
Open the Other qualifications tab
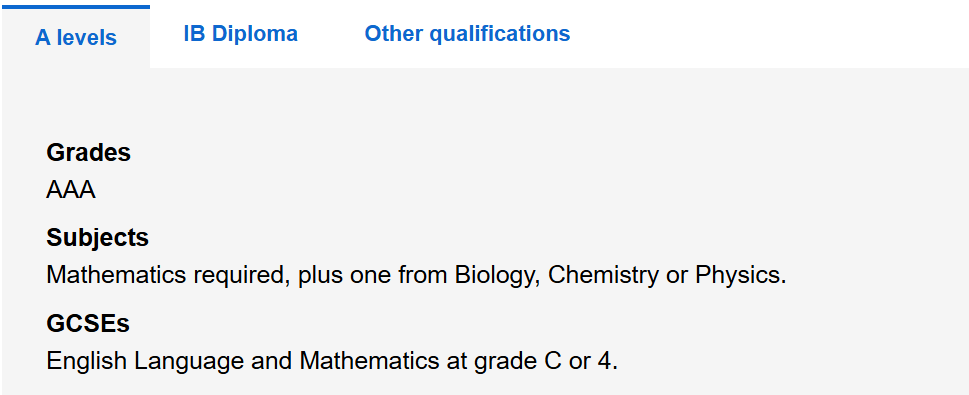click(x=467, y=33)
